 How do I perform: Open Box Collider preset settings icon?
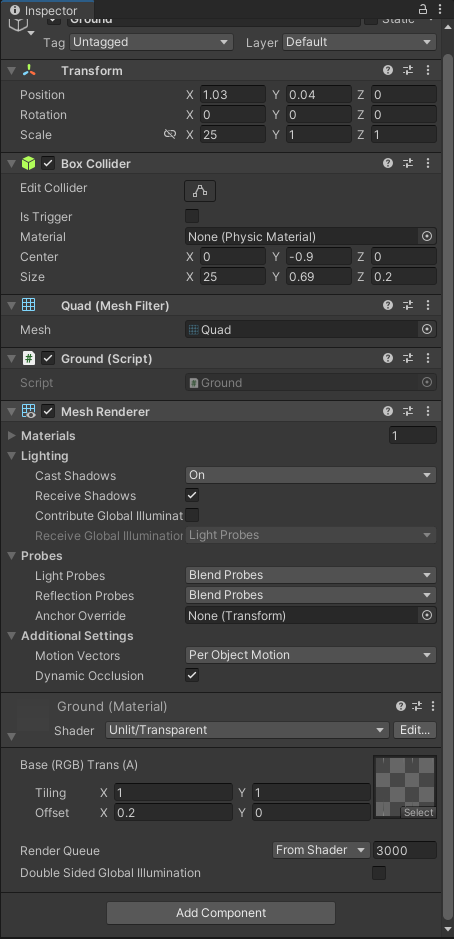[408, 163]
